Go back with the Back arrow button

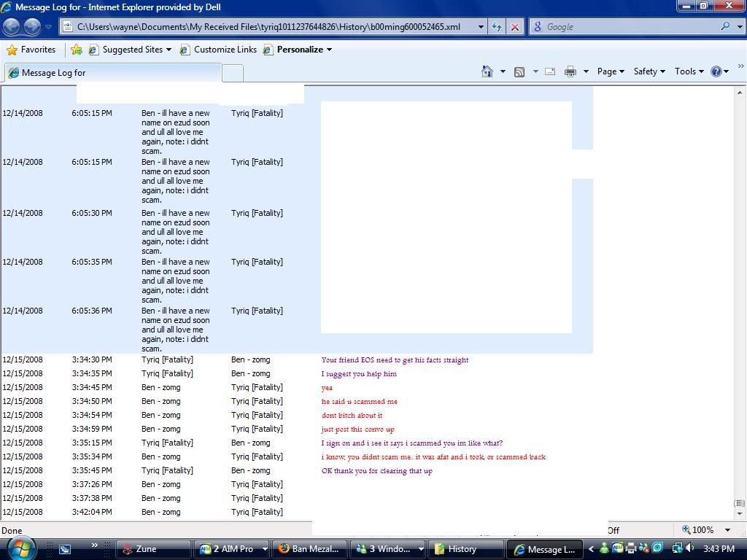click(12, 27)
